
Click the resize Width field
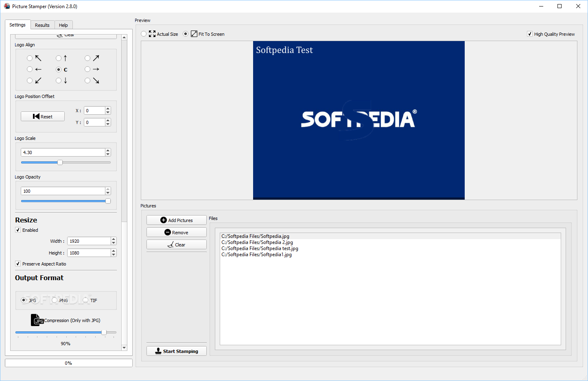coord(89,241)
